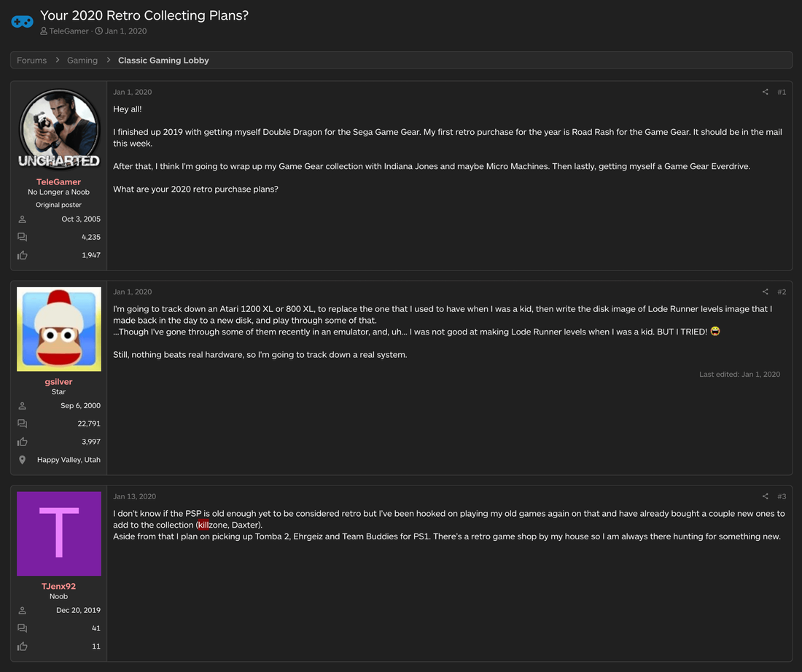Click TJenx92's thumbs-up reaction icon
Screen dimensions: 802x672
click(23, 646)
